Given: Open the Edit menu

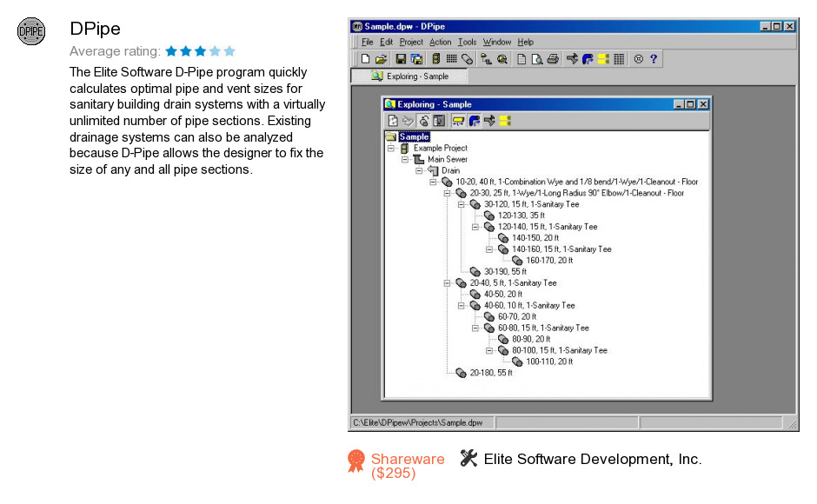Looking at the screenshot, I should click(386, 43).
